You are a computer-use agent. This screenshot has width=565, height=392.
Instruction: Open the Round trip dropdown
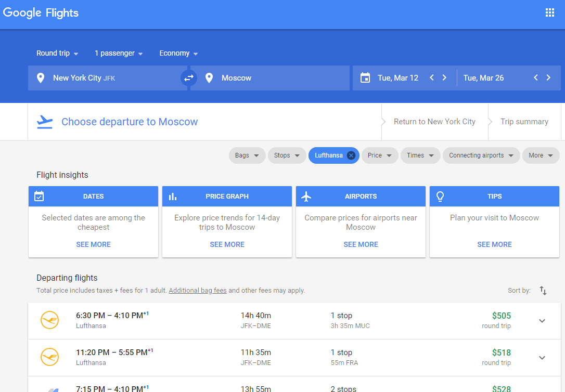[x=57, y=54]
